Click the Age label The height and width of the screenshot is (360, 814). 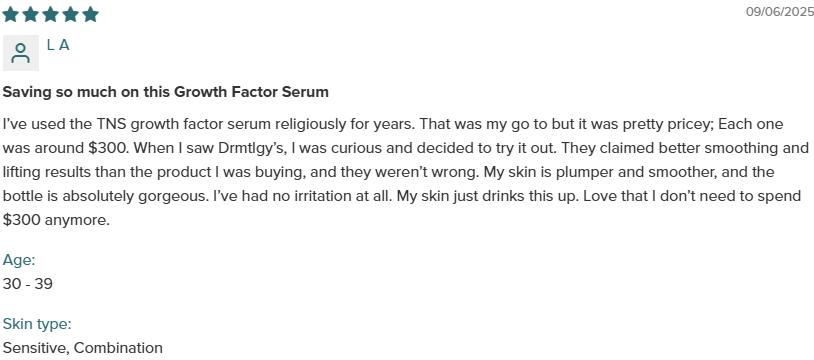tap(19, 260)
